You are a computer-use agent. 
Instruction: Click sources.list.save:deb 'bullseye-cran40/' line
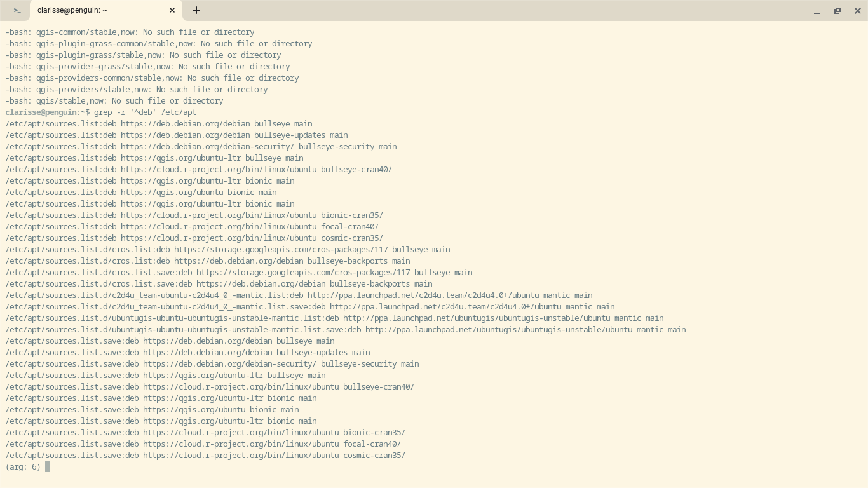tap(210, 387)
